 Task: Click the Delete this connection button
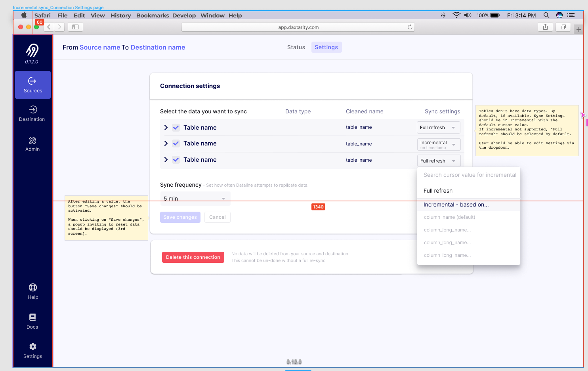(193, 257)
